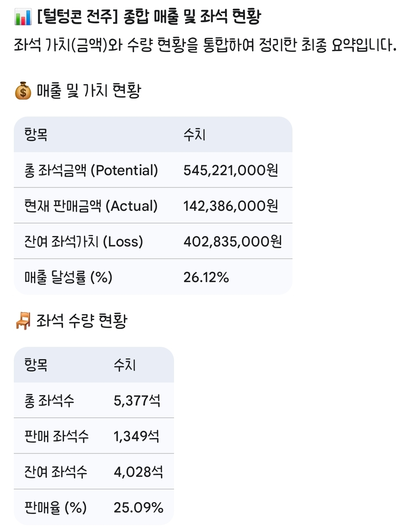Click the summary sentence ending in 최종 요약입니다
Screen dimensions: 414x532
pyautogui.click(x=205, y=45)
